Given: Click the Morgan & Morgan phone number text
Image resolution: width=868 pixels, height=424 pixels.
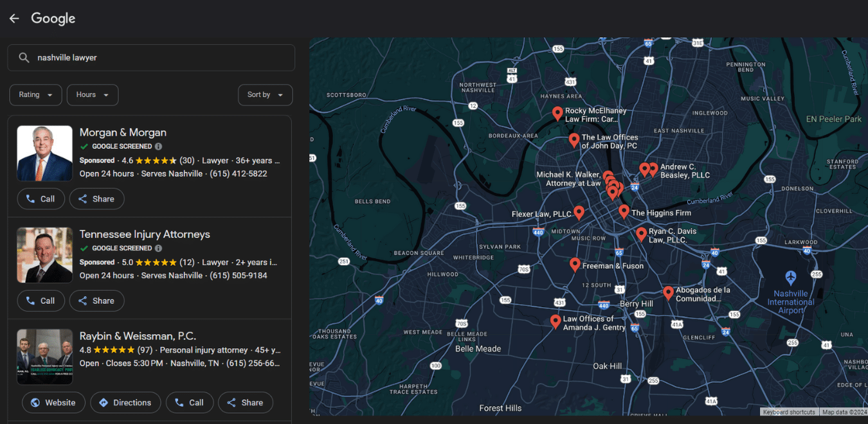Looking at the screenshot, I should [239, 174].
